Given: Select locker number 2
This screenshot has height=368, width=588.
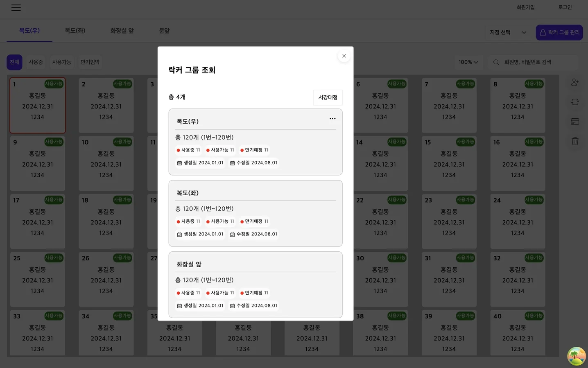Looking at the screenshot, I should click(x=106, y=106).
